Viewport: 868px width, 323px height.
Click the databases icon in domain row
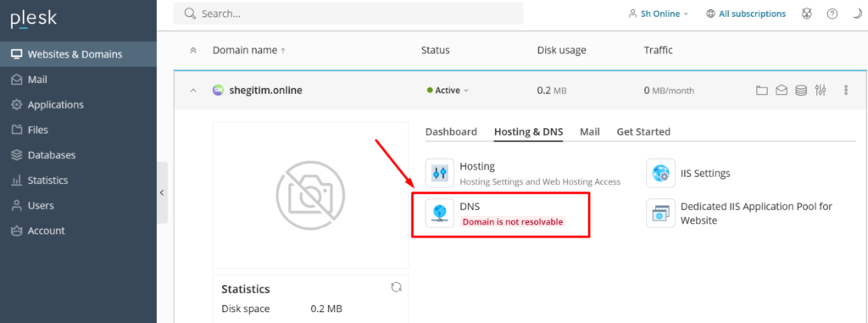point(801,91)
